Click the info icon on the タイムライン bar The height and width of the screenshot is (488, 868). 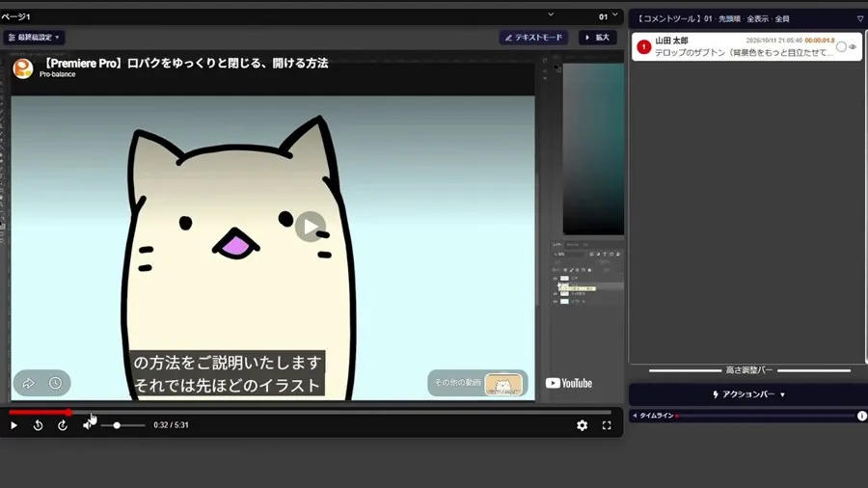862,416
